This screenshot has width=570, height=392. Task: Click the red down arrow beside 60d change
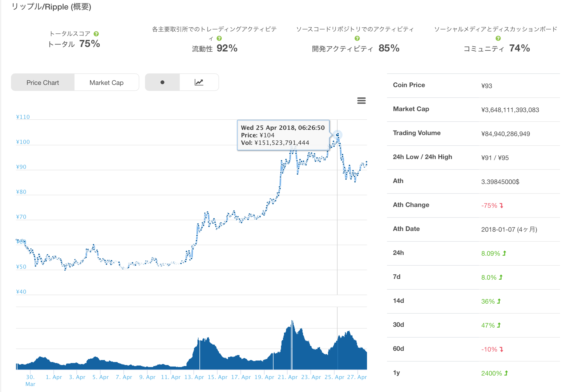click(501, 349)
